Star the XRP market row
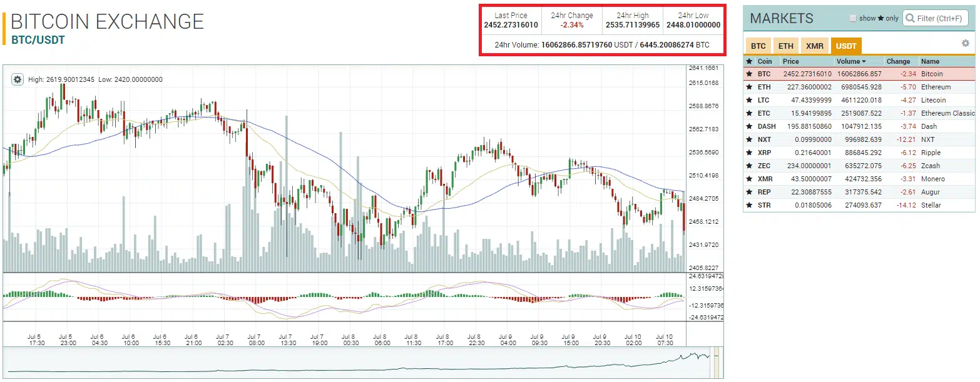 pos(749,153)
